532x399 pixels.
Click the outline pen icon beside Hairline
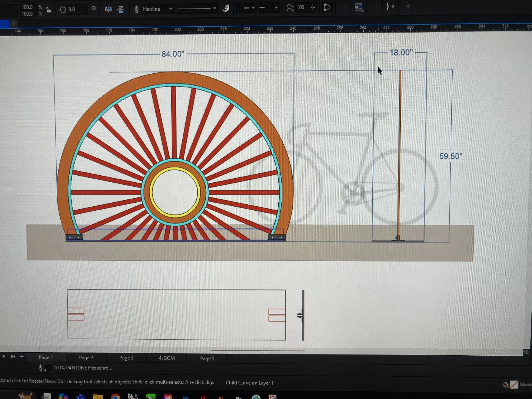(x=136, y=9)
